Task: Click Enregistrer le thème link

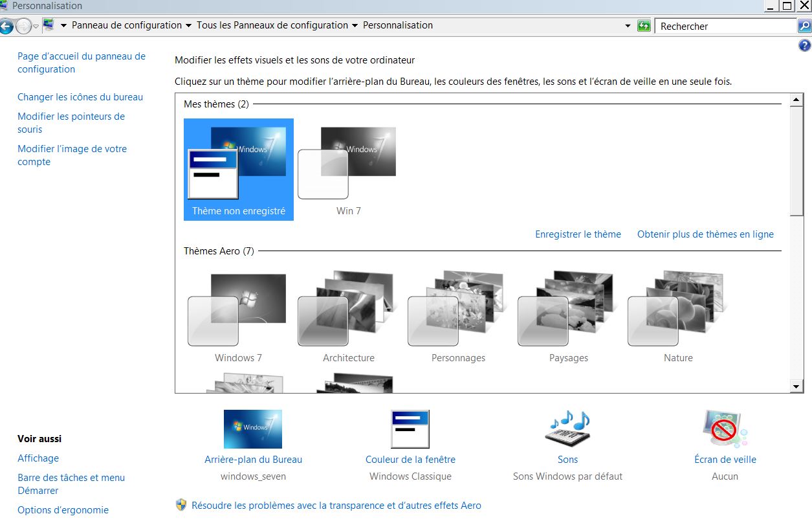Action: (x=578, y=234)
